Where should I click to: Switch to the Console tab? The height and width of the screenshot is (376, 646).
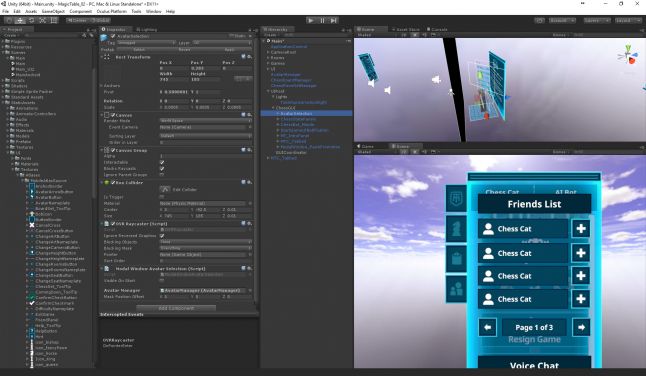point(437,30)
